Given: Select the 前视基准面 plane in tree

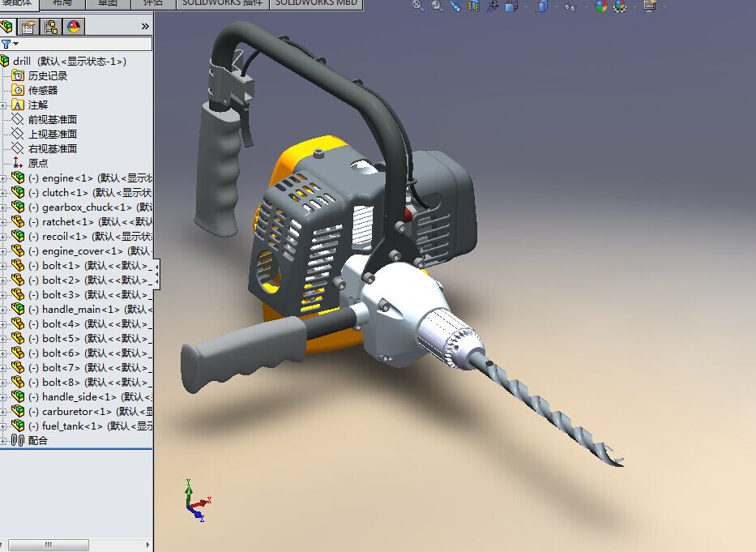Looking at the screenshot, I should 53,120.
